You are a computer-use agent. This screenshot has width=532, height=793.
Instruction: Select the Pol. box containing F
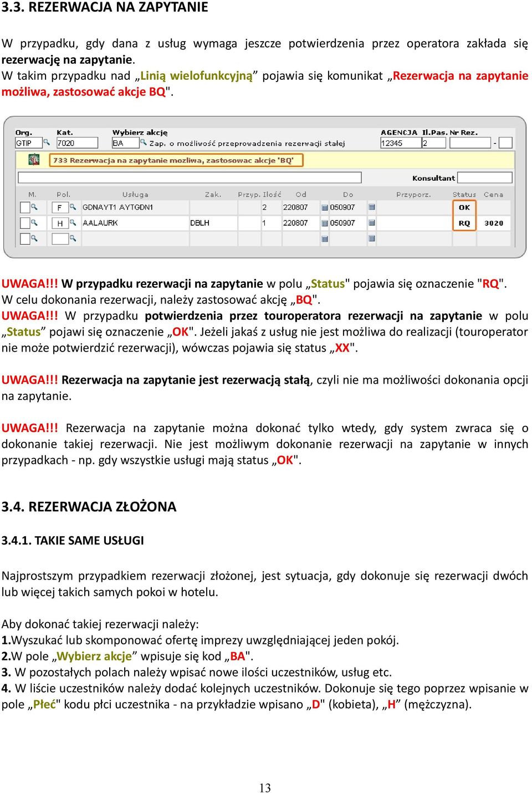point(60,207)
